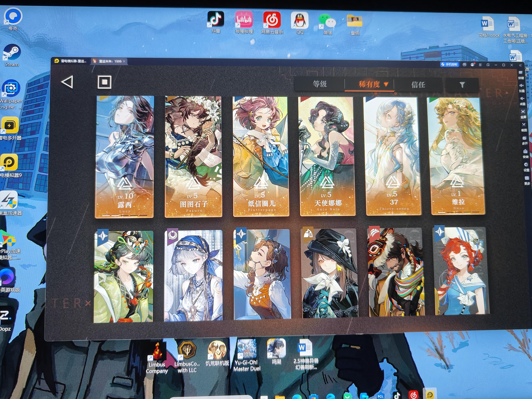Open the 2.5神兽异兽 Word document
Image resolution: width=532 pixels, height=399 pixels.
coord(306,354)
